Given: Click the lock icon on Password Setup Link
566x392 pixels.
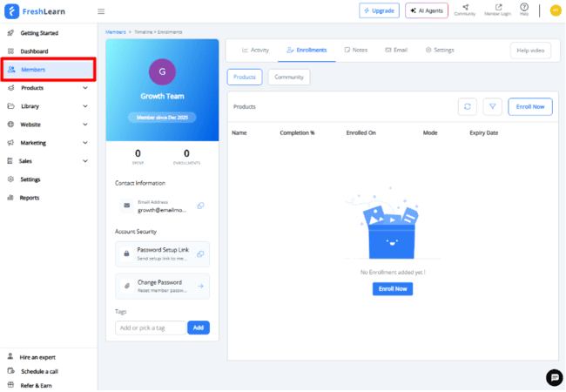Looking at the screenshot, I should coord(127,253).
